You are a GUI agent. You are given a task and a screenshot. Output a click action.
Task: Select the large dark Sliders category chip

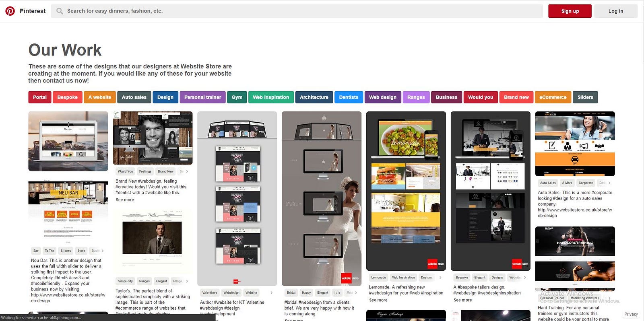[585, 97]
